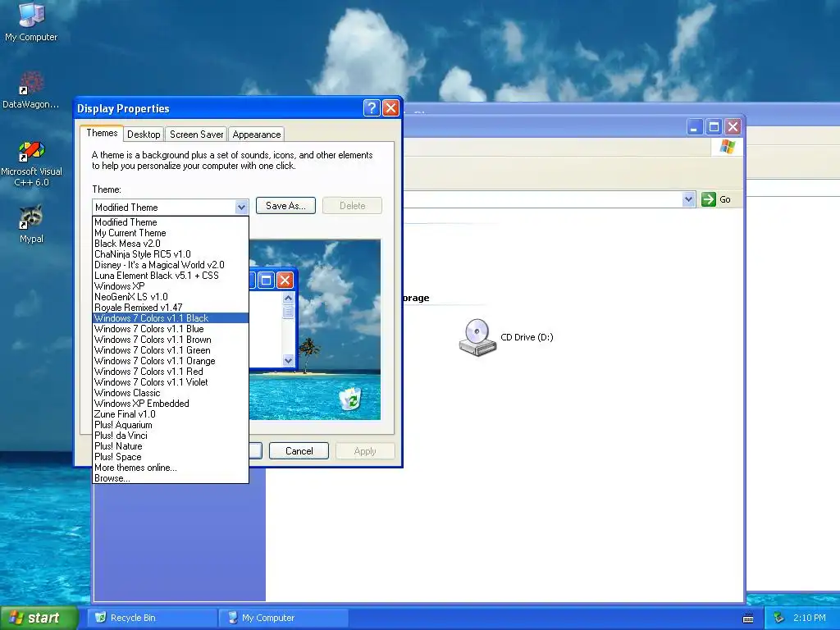Click Browse... in theme list
The image size is (840, 630).
pyautogui.click(x=171, y=478)
